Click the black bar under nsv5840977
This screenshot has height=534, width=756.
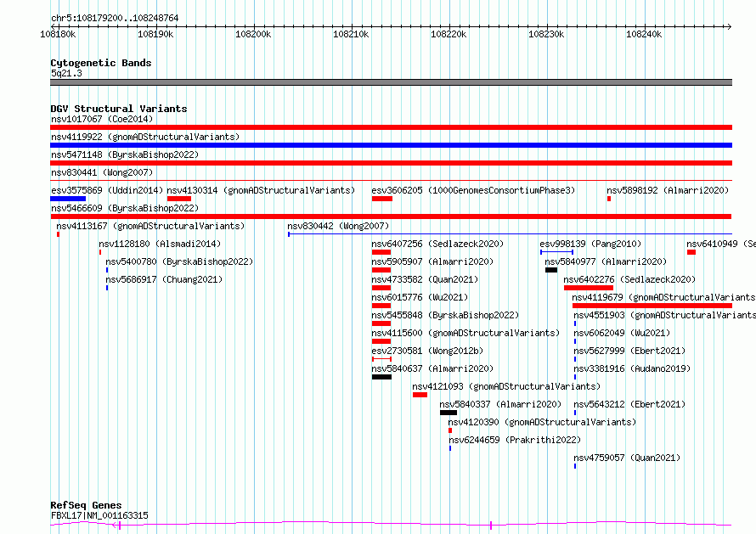(551, 270)
